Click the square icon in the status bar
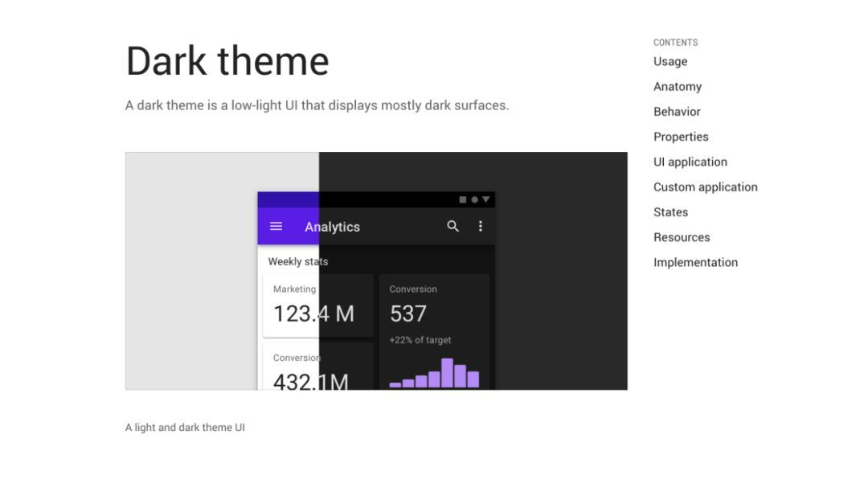This screenshot has width=868, height=488. click(462, 199)
